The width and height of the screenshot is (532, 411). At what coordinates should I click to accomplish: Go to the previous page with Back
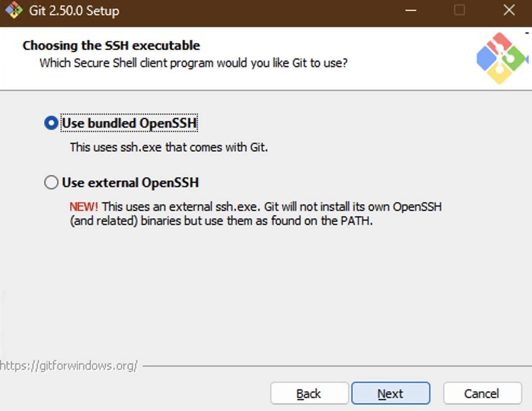[309, 393]
